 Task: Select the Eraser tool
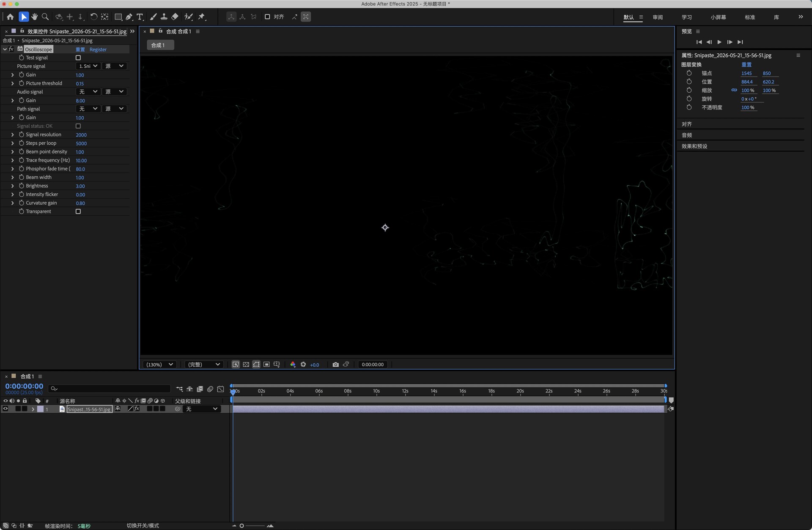pos(175,17)
